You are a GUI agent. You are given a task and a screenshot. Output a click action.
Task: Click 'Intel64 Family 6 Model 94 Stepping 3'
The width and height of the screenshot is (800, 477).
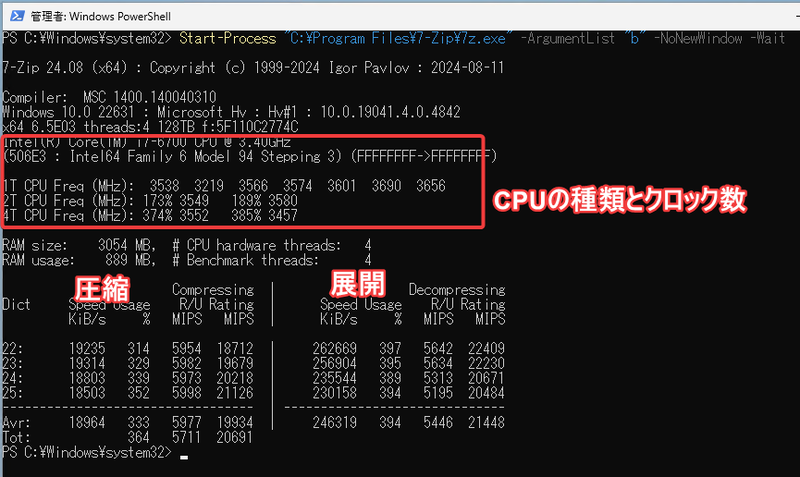[202, 156]
